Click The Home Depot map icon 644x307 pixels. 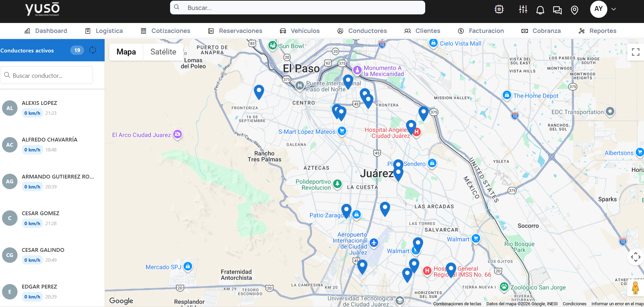click(507, 95)
